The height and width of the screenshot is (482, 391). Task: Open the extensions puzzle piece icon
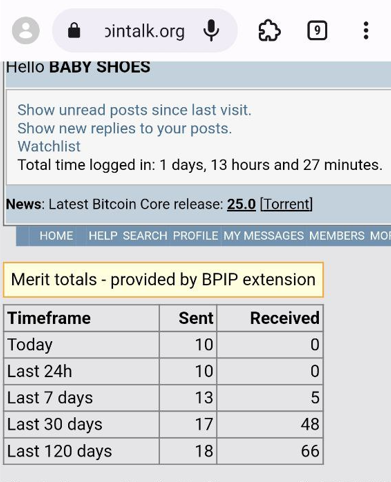coord(269,31)
